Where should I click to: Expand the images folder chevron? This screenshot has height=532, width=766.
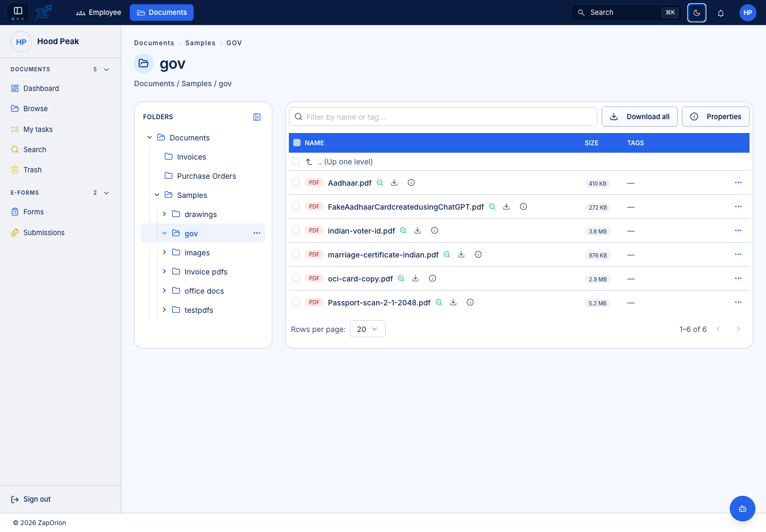click(x=164, y=252)
